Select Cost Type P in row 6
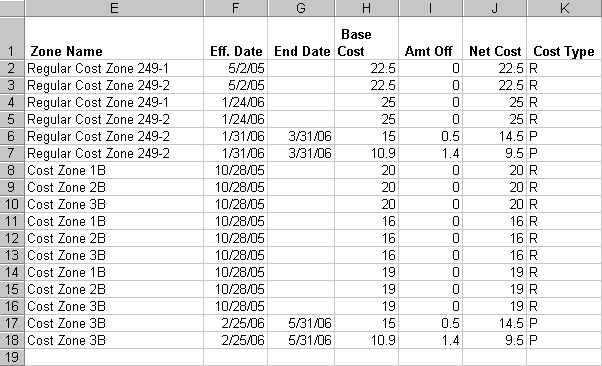This screenshot has height=366, width=602. tap(564, 136)
